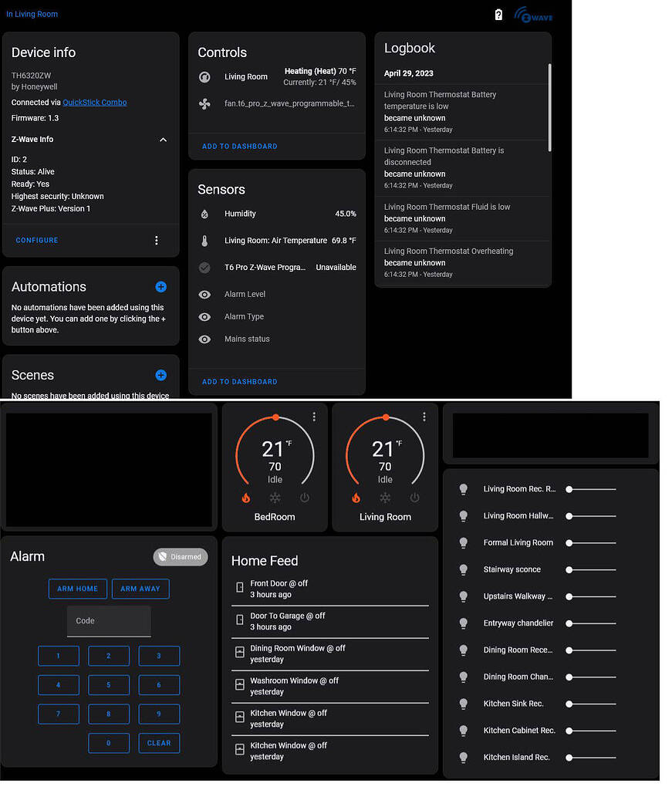Click the thermostat icon beside Living Room control

click(x=204, y=78)
